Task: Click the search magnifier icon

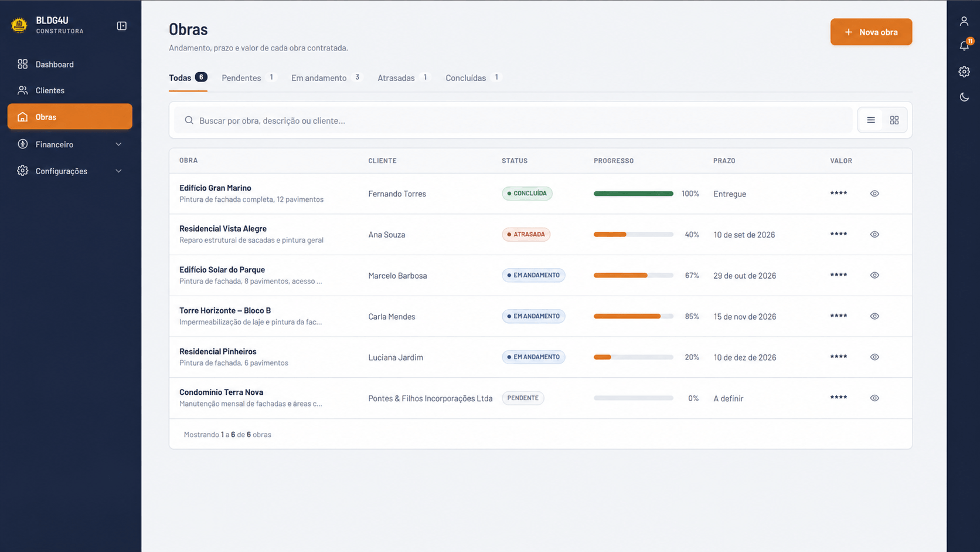Action: [189, 120]
